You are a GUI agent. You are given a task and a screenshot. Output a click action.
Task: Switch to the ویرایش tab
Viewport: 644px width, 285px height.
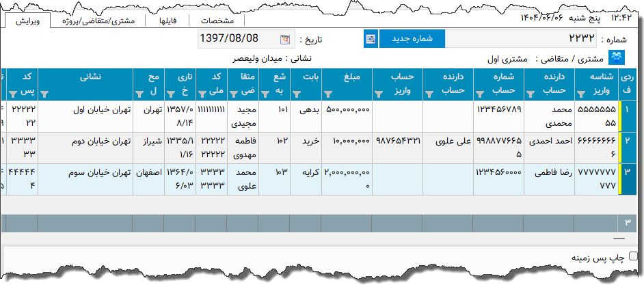(28, 21)
